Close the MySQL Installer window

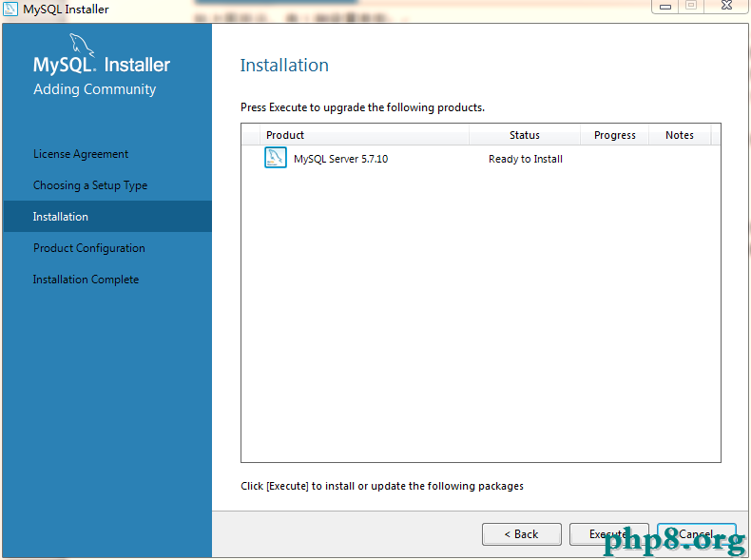[726, 6]
